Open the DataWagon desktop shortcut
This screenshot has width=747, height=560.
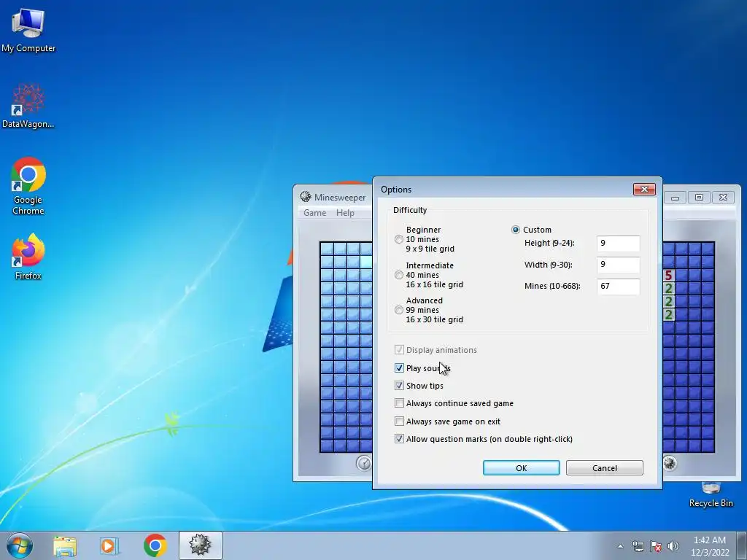[x=28, y=106]
